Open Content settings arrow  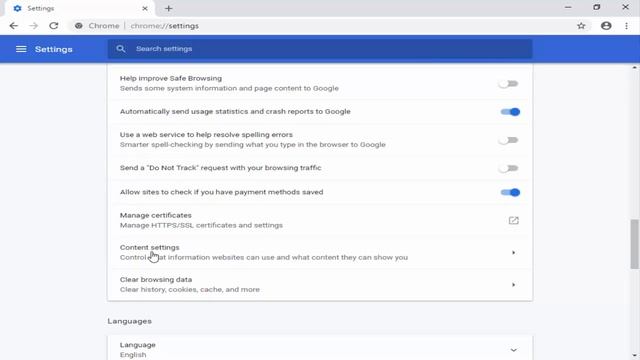pos(513,253)
